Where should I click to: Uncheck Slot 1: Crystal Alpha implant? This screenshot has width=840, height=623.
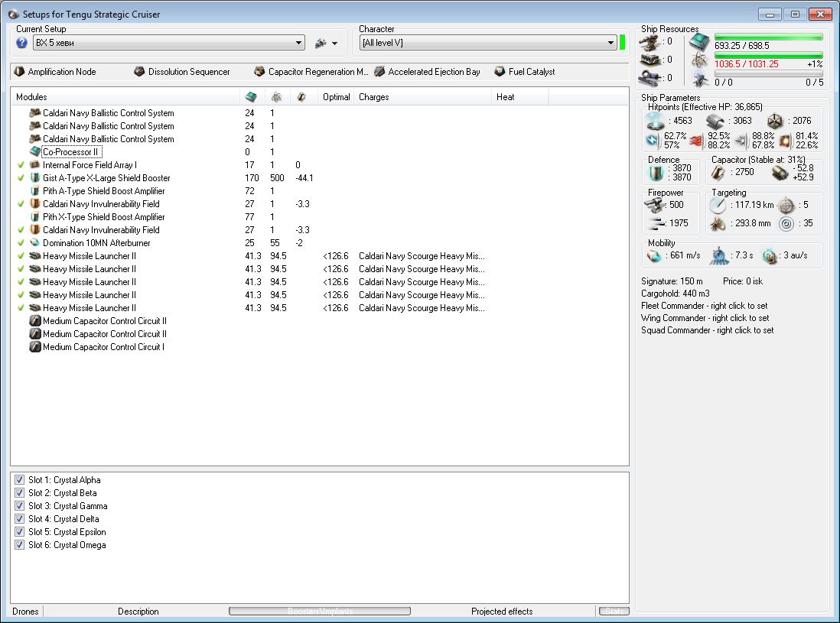coord(19,479)
